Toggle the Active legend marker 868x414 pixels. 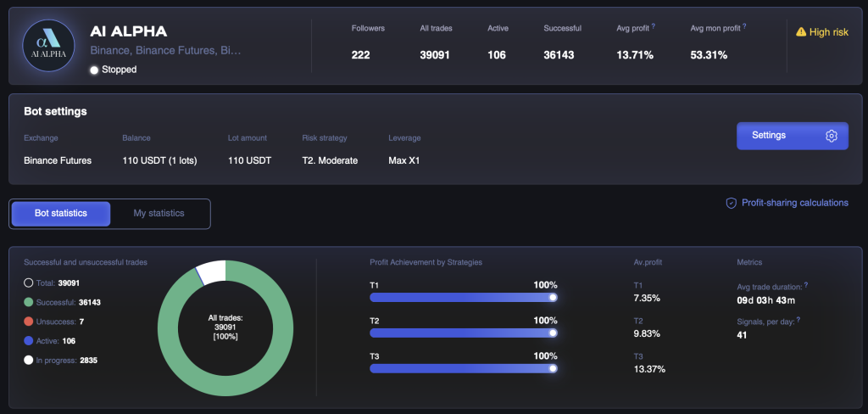28,341
